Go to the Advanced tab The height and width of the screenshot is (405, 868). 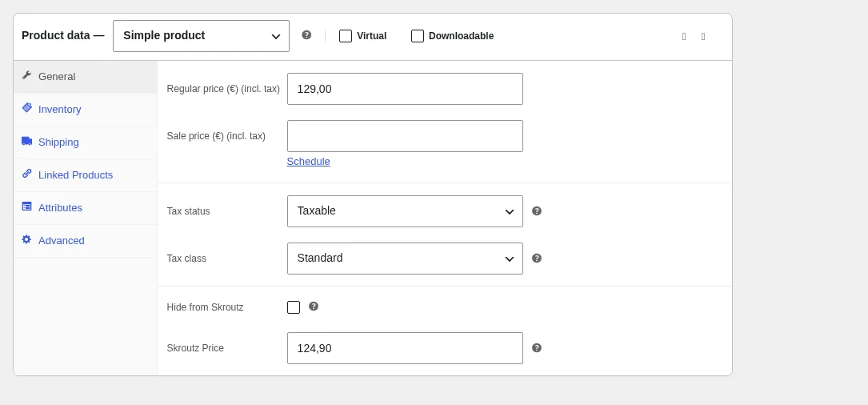click(x=86, y=241)
